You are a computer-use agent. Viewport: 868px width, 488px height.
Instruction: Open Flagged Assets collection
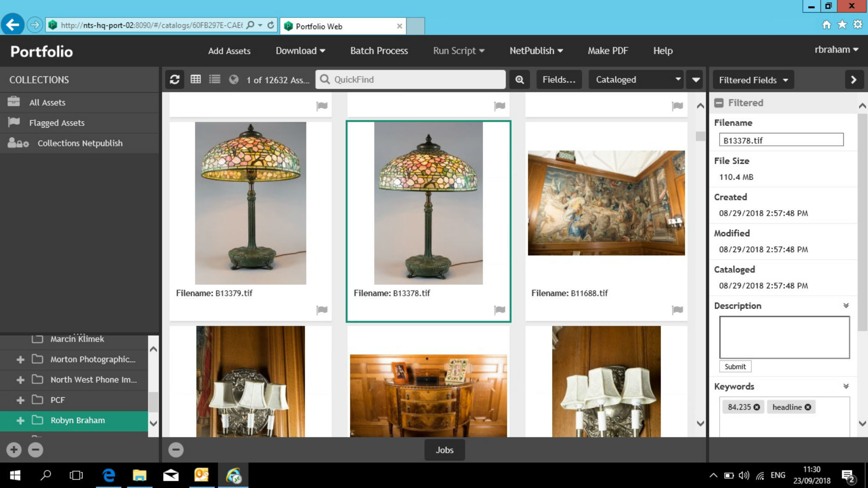(x=56, y=123)
